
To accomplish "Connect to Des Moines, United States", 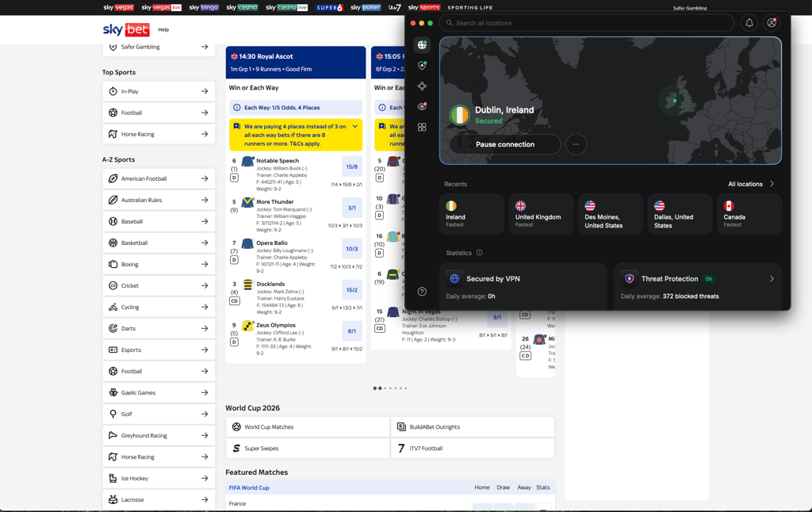I will click(610, 214).
